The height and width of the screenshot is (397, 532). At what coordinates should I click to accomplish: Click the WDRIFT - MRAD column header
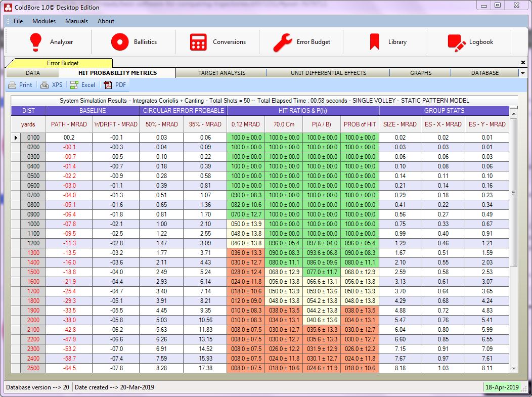pos(116,124)
